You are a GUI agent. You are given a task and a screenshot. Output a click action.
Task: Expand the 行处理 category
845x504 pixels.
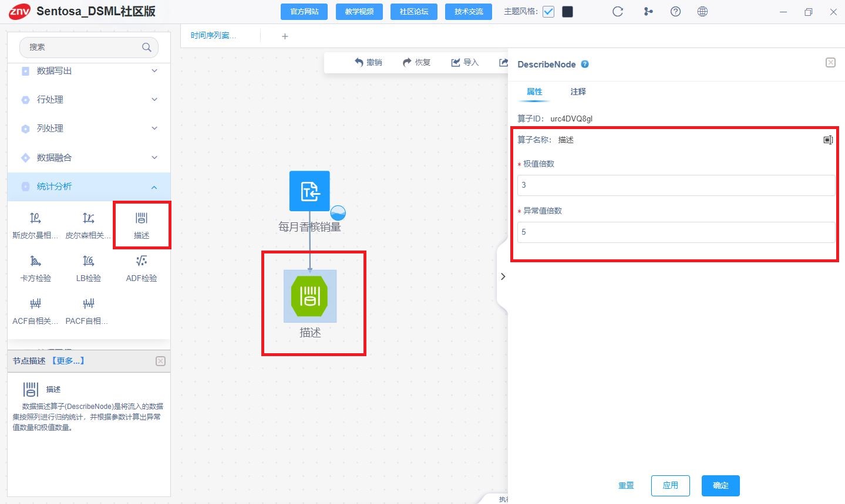pyautogui.click(x=89, y=100)
